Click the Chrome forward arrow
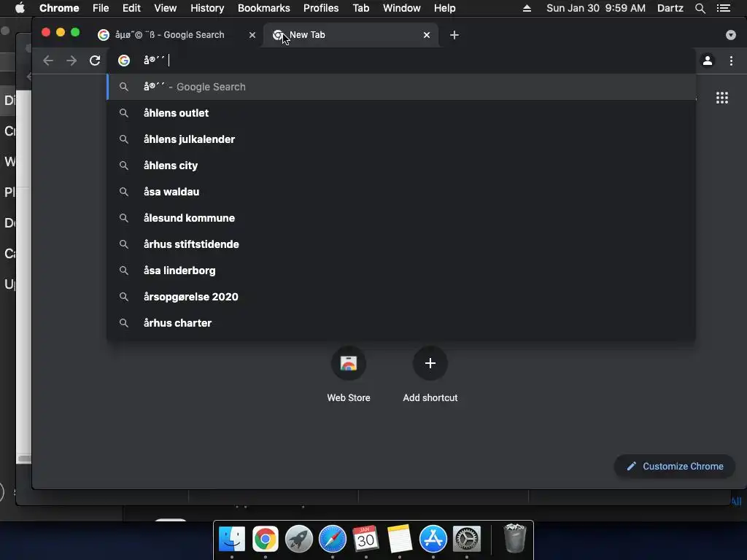Screen dimensions: 747x560 click(71, 61)
